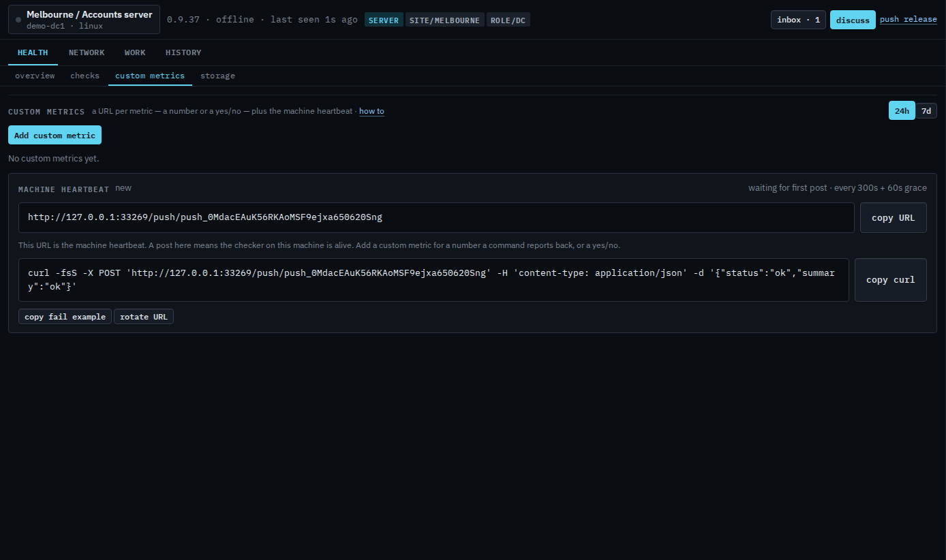Click the offline status dot beside Melbourne
This screenshot has height=560, width=946.
[x=18, y=20]
